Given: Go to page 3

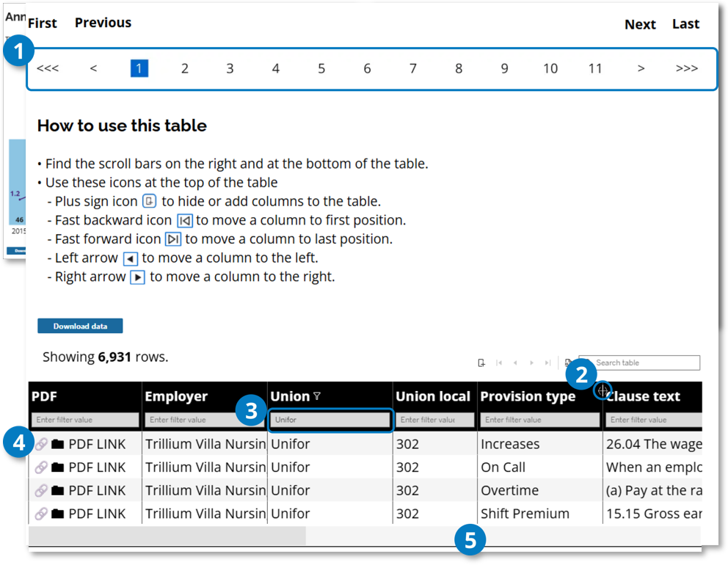Looking at the screenshot, I should 230,69.
